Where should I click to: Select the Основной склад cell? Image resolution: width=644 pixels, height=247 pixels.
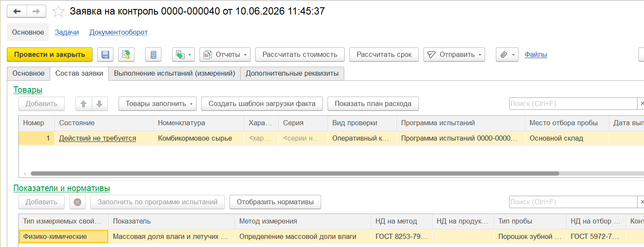[x=567, y=138]
